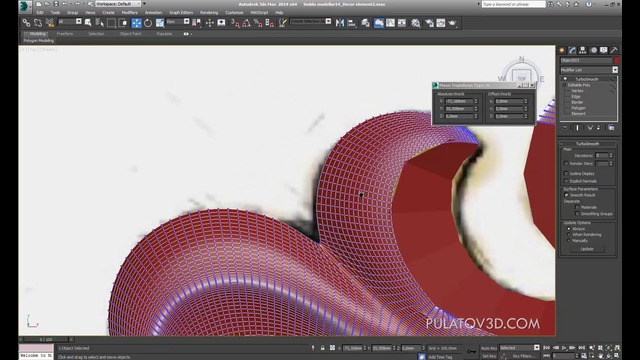
Task: Click the Use Pivot Point Center icon
Action: pyautogui.click(x=197, y=23)
